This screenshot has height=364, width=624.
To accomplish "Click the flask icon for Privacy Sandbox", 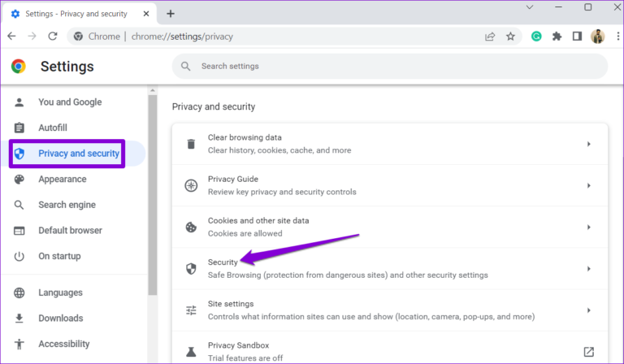I will point(191,352).
